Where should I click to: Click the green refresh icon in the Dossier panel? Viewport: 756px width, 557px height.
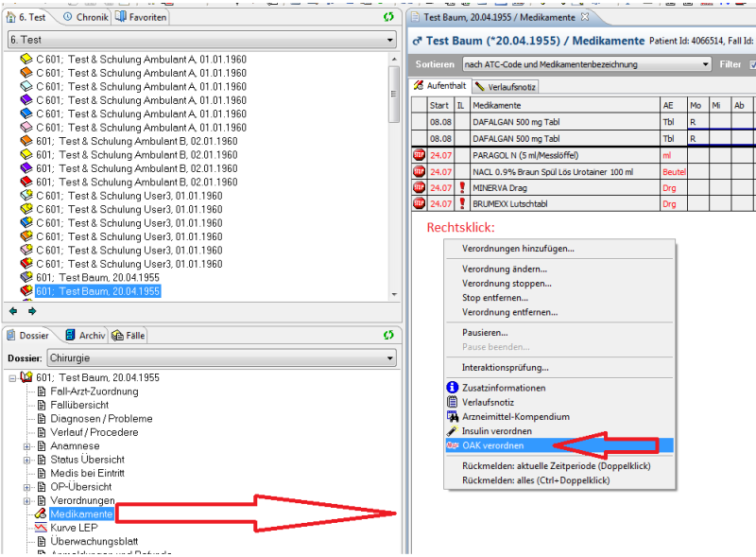tap(388, 335)
